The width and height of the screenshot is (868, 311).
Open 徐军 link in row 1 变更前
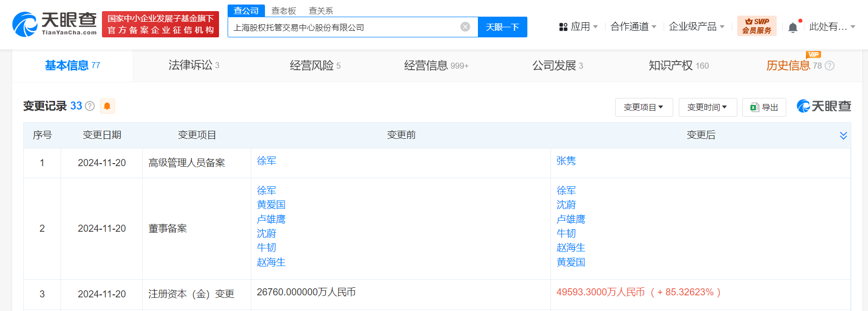(x=266, y=161)
